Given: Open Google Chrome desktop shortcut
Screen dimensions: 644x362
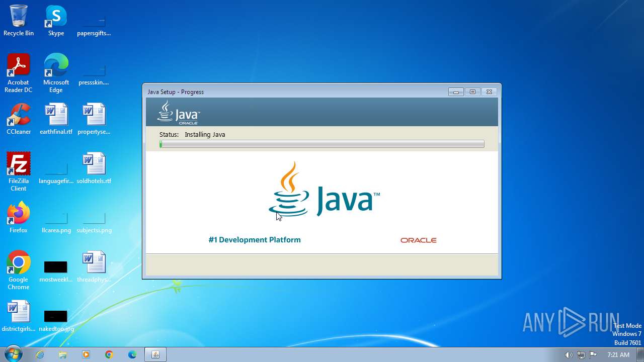Looking at the screenshot, I should pos(19,270).
